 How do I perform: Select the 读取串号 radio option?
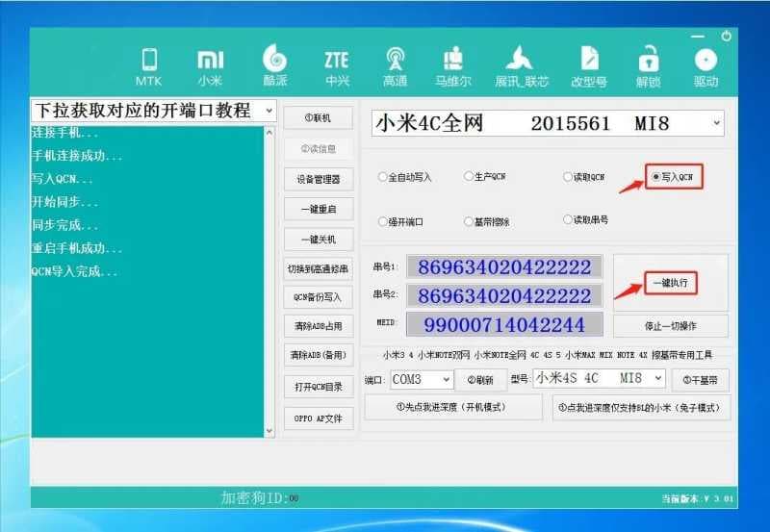586,220
